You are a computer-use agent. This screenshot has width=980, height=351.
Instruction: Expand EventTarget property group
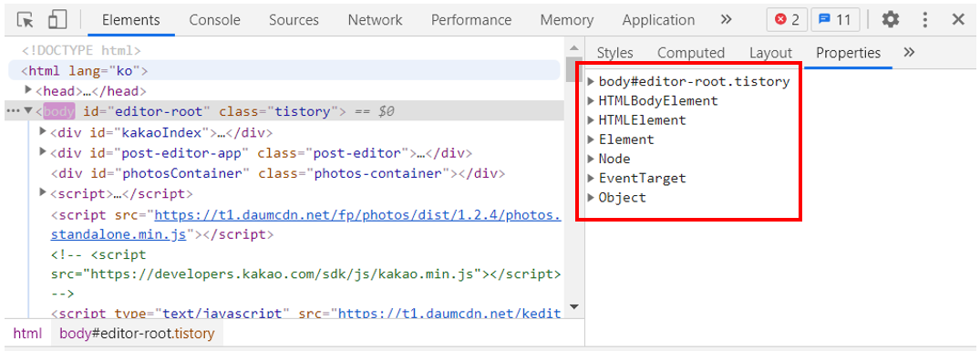click(592, 178)
